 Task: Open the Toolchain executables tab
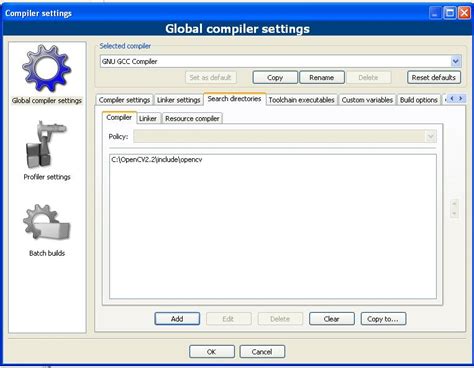[301, 100]
